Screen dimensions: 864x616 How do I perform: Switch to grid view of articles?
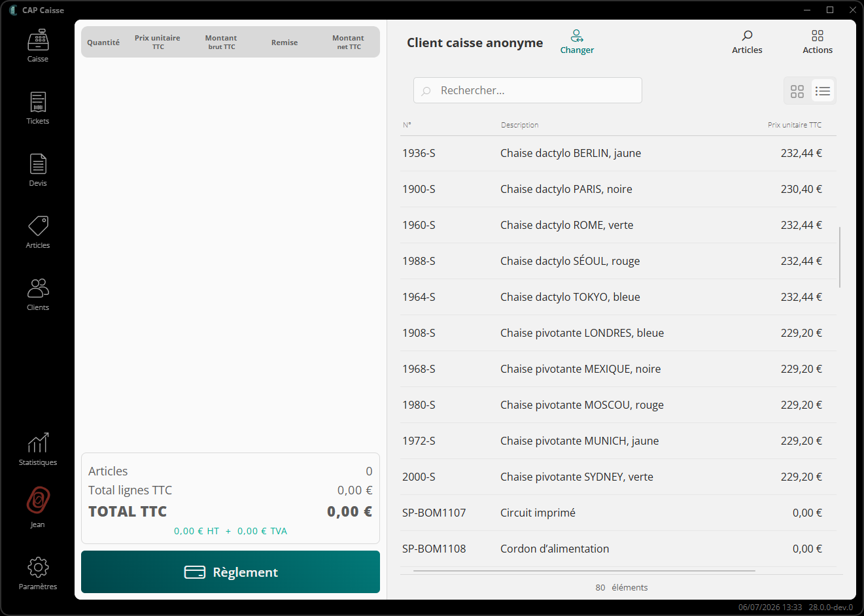pyautogui.click(x=797, y=91)
